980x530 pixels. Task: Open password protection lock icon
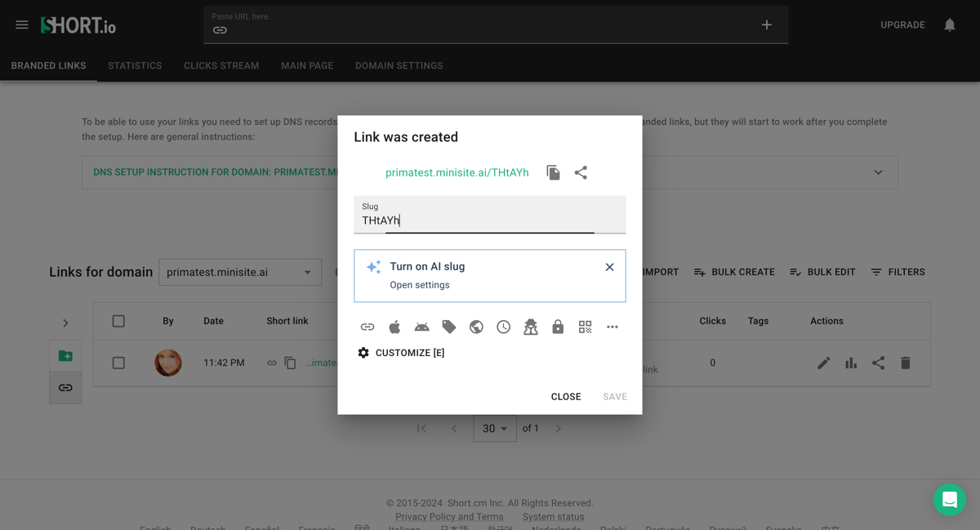tap(558, 327)
